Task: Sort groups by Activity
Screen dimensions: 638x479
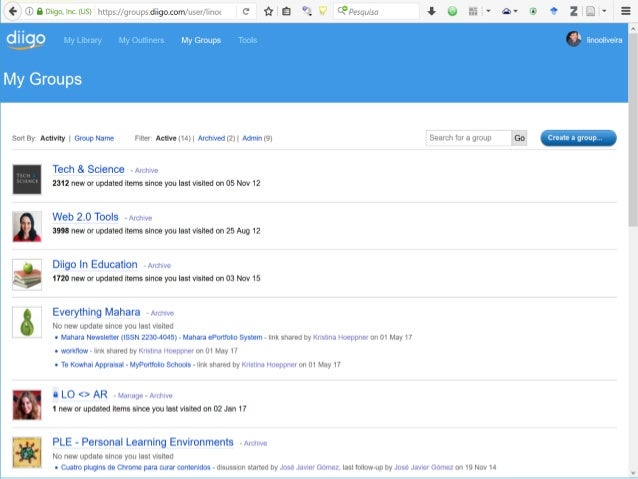Action: [52, 138]
